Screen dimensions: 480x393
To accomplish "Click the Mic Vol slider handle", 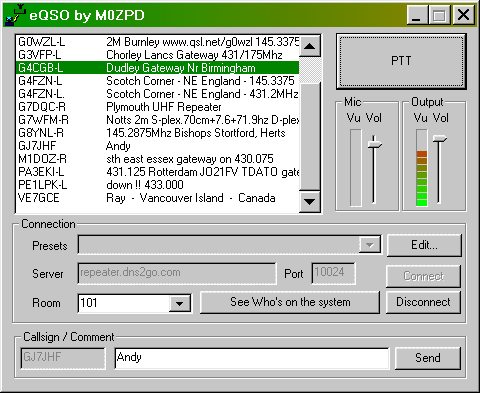I will pos(375,144).
